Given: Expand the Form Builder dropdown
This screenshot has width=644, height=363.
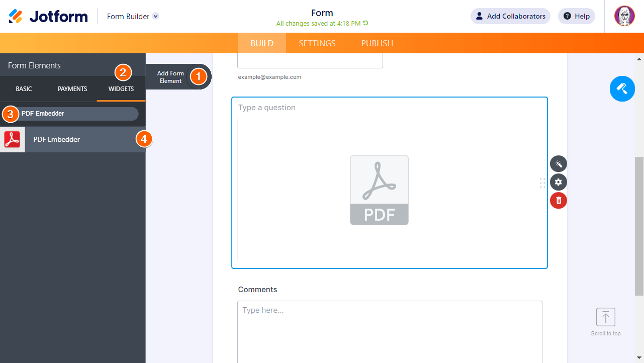Looking at the screenshot, I should [x=155, y=16].
